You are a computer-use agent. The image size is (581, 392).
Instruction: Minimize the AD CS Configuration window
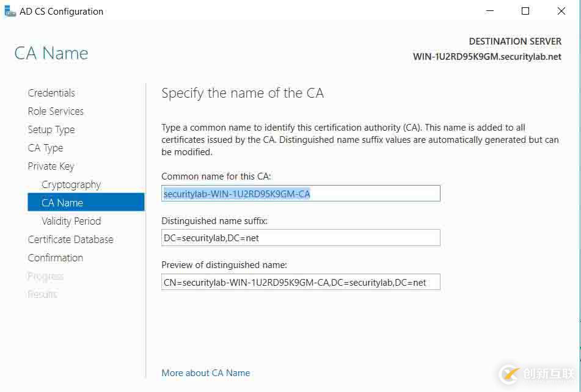point(489,11)
